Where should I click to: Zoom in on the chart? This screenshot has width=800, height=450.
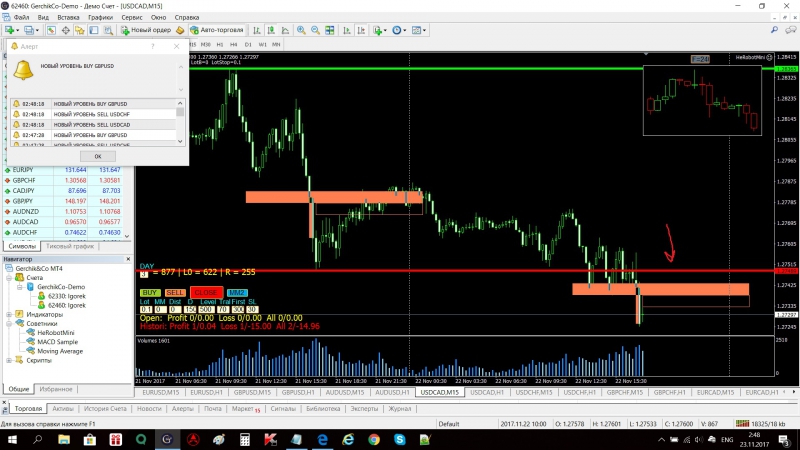coord(301,30)
